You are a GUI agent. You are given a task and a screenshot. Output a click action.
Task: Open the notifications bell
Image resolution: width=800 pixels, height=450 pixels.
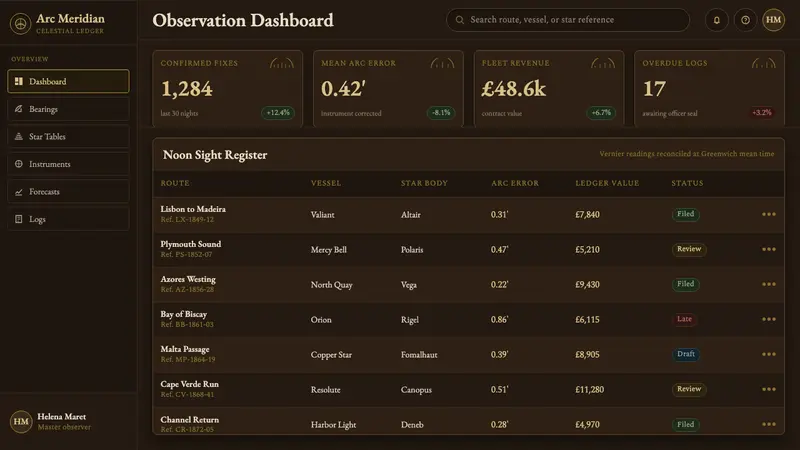[716, 20]
